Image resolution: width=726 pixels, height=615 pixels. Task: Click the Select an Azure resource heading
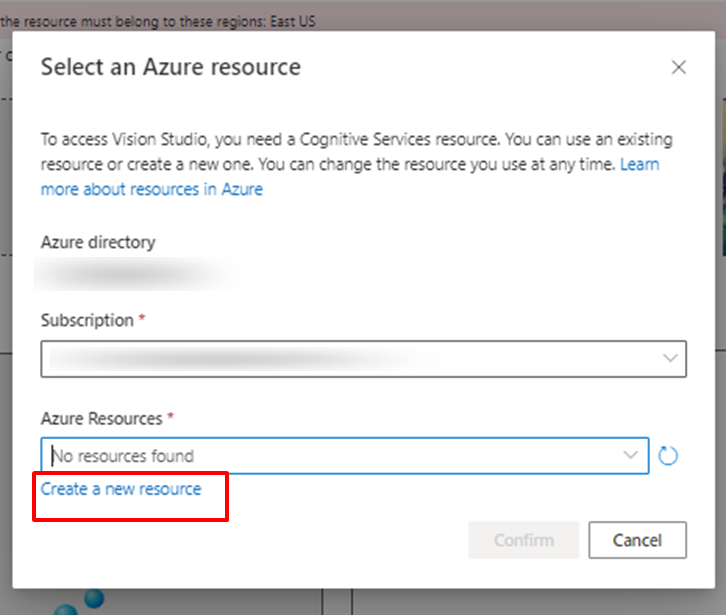pos(171,67)
